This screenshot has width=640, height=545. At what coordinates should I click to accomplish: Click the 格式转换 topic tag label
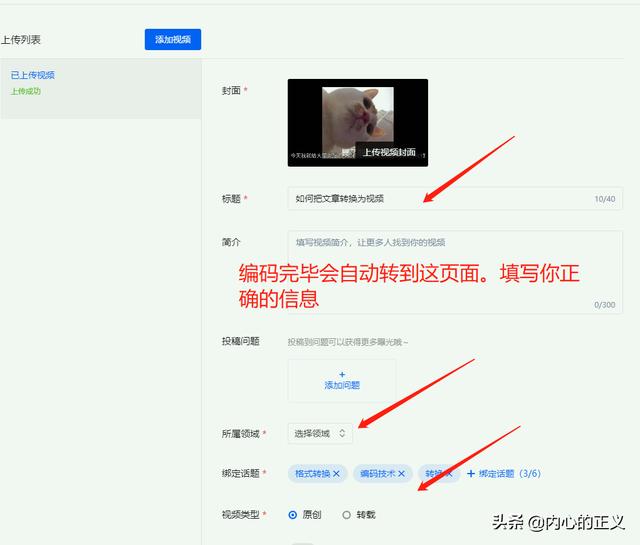tap(313, 474)
